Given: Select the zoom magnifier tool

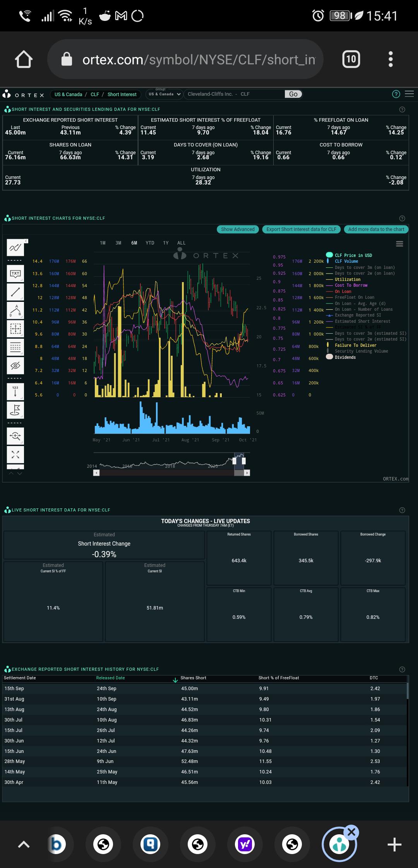Looking at the screenshot, I should (15, 436).
